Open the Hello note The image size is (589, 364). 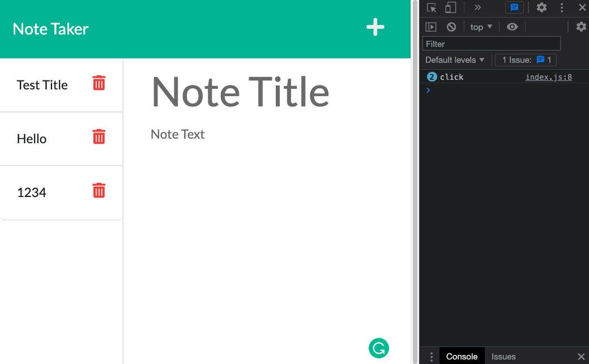point(32,139)
